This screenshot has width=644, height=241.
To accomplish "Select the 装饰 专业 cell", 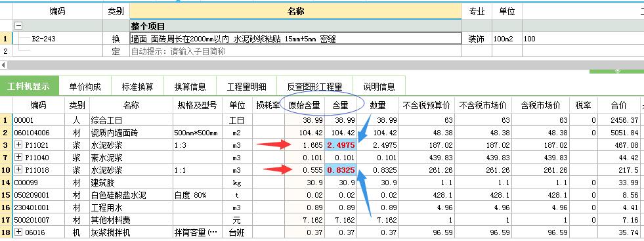I will (x=477, y=39).
